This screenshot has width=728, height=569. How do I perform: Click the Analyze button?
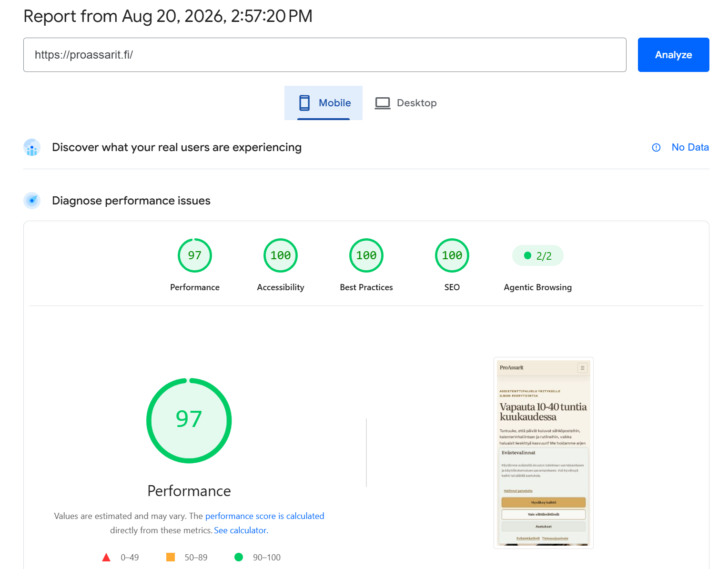click(673, 55)
